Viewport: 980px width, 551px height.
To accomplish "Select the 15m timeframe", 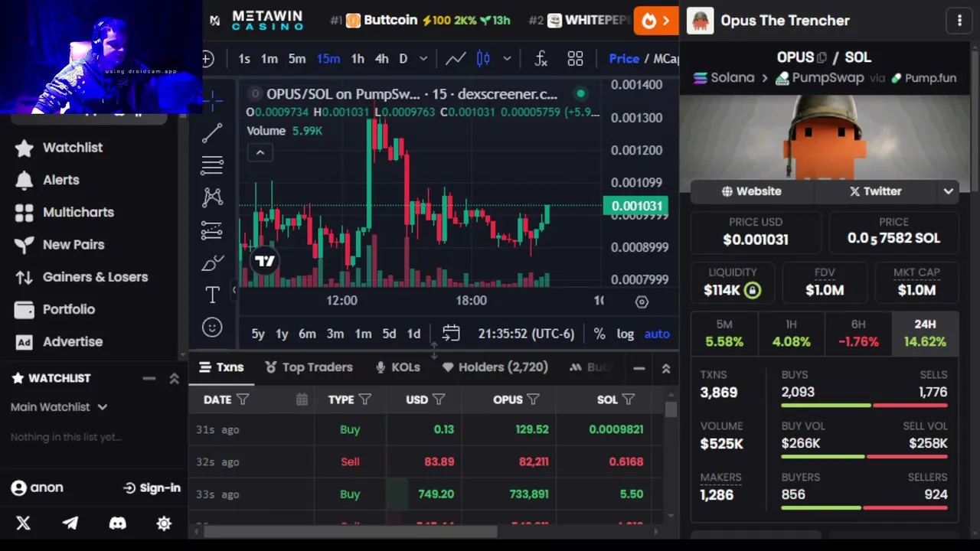I will coord(328,59).
